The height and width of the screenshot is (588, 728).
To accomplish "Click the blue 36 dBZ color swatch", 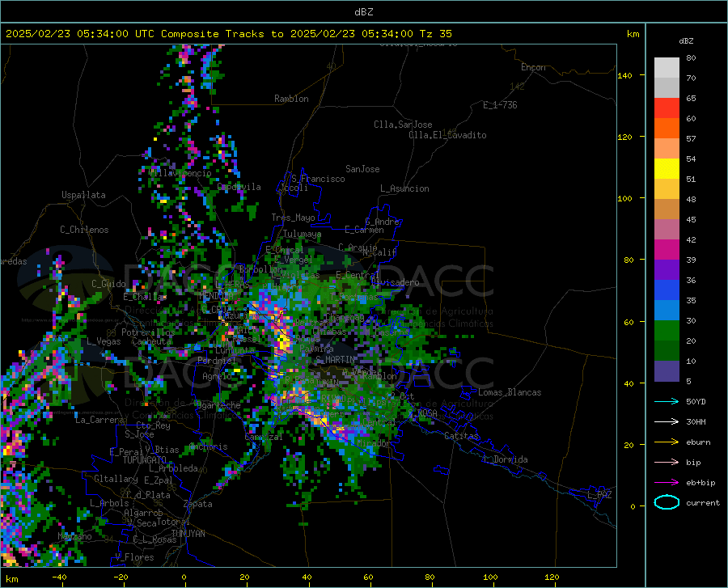I will pyautogui.click(x=667, y=290).
